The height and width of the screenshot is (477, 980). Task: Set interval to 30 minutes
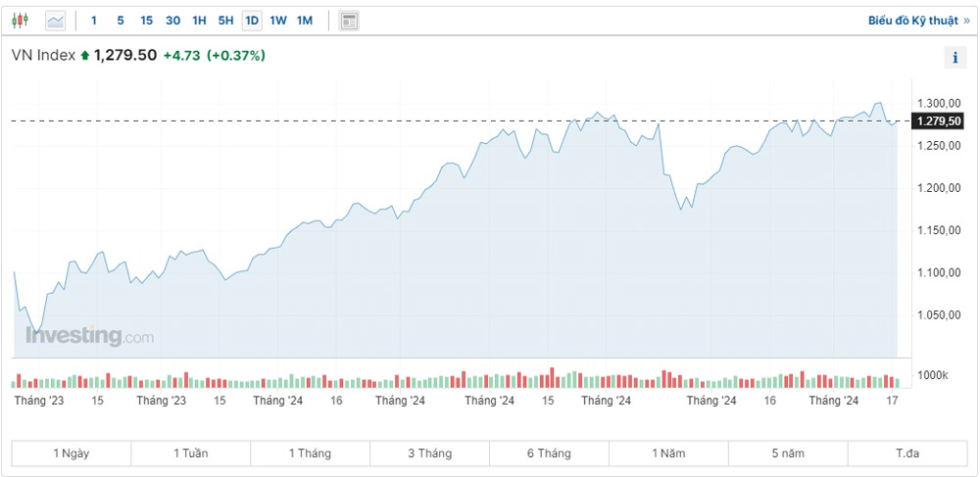click(172, 20)
